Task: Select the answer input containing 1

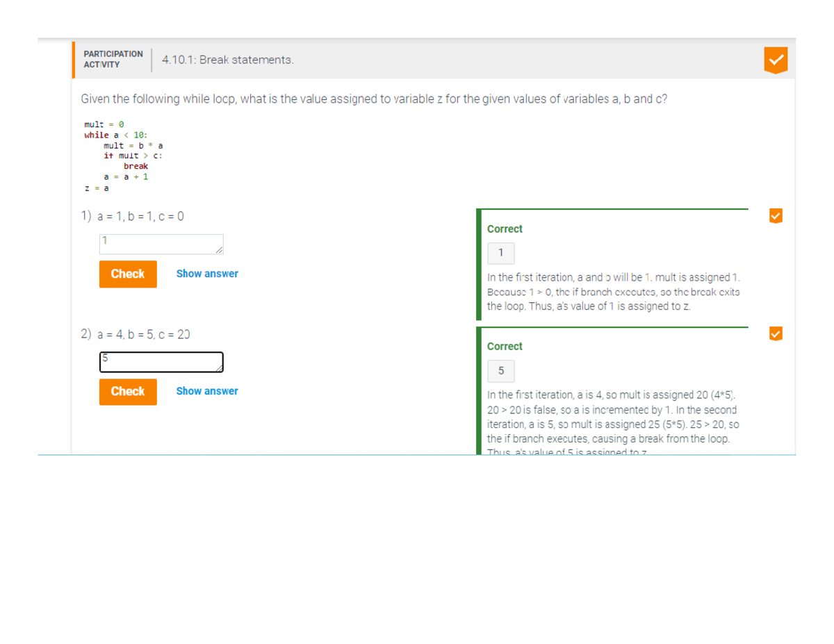Action: coord(161,243)
